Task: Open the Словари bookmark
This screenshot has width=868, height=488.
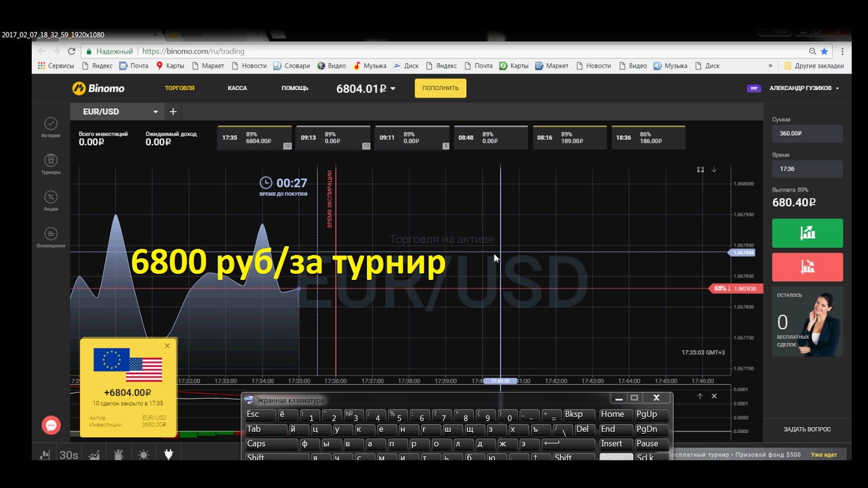Action: click(x=292, y=66)
